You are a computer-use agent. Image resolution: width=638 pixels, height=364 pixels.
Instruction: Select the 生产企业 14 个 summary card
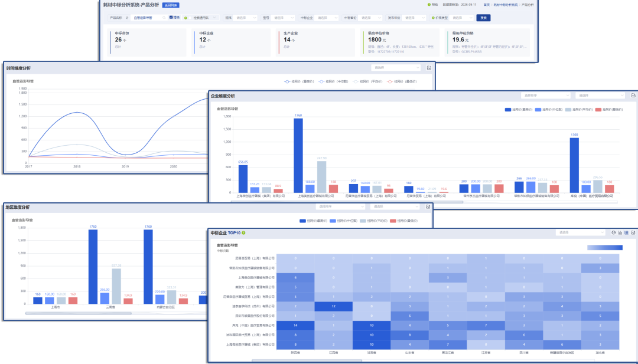315,42
